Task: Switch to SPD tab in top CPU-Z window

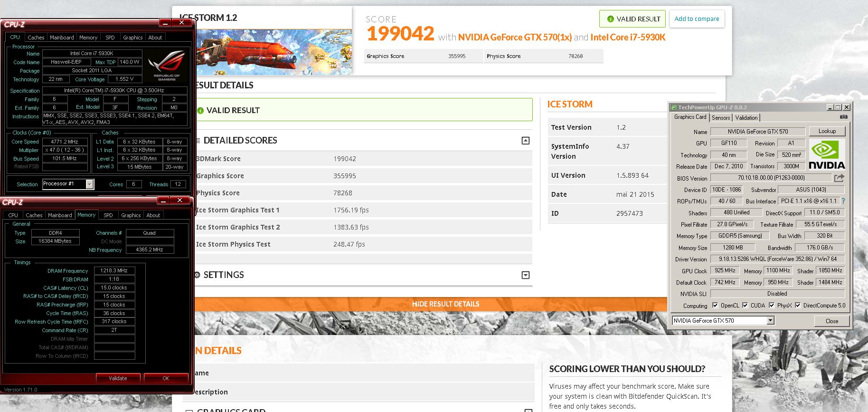Action: (x=110, y=38)
